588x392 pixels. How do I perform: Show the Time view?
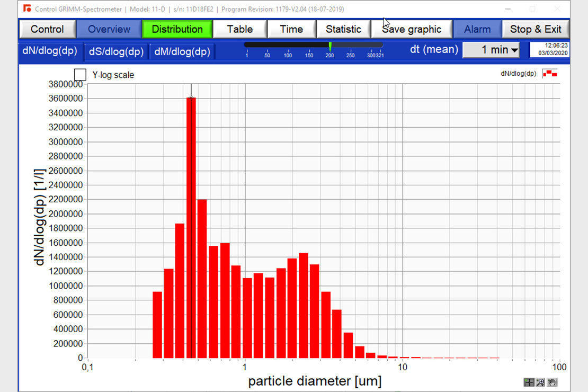point(291,29)
